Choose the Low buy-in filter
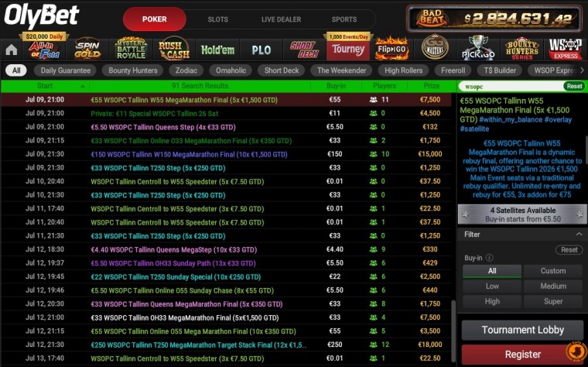This screenshot has height=367, width=588. coord(492,286)
